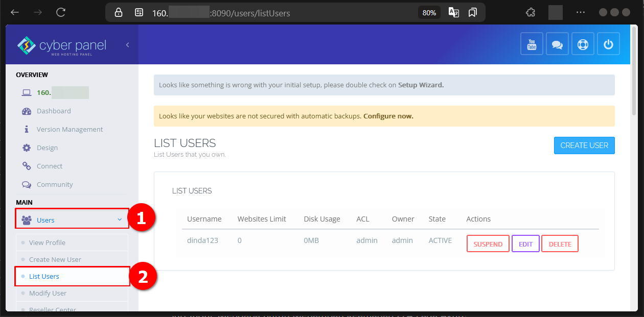Image resolution: width=644 pixels, height=317 pixels.
Task: Open the support lifebuoy icon button
Action: point(583,44)
